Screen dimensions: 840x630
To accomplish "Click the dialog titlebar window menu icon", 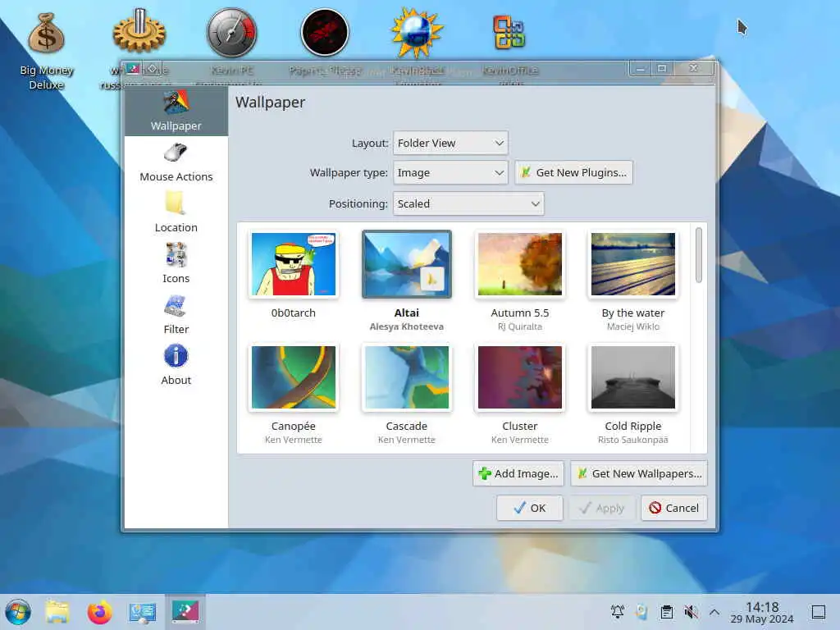I will point(133,69).
